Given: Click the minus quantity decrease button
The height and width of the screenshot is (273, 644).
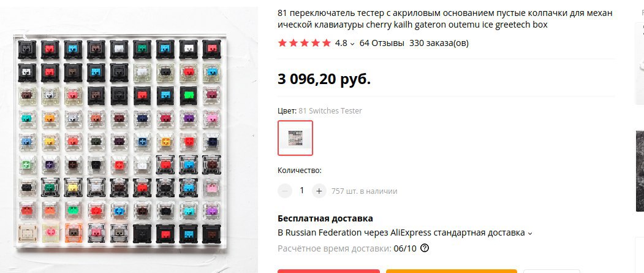Looking at the screenshot, I should [285, 191].
